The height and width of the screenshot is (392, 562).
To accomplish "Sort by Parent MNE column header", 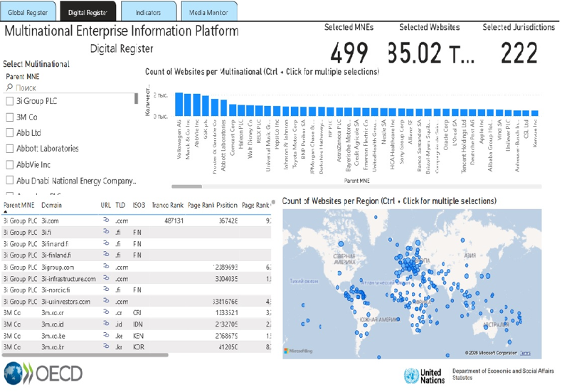I will pos(19,205).
